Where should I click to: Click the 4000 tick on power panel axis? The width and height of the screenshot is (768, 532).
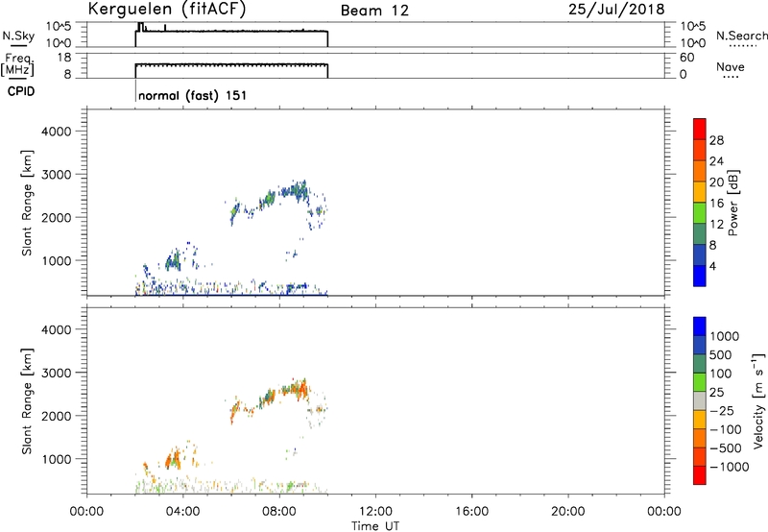[x=56, y=132]
